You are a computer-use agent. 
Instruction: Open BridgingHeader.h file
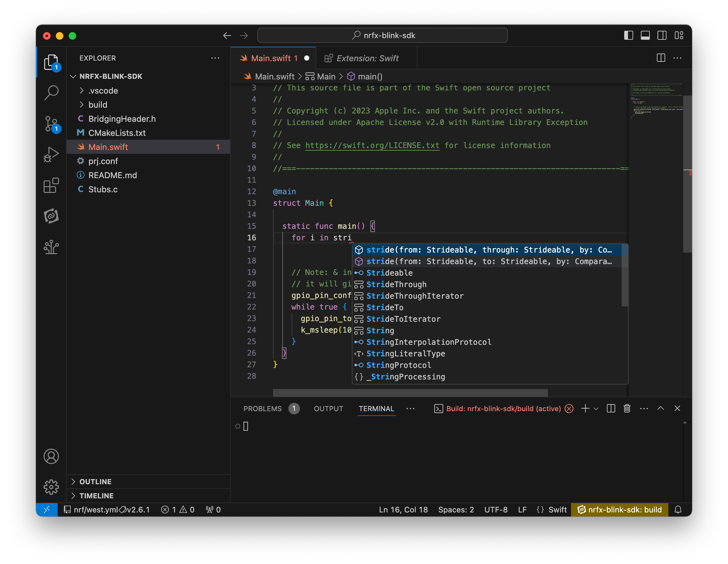tap(148, 119)
